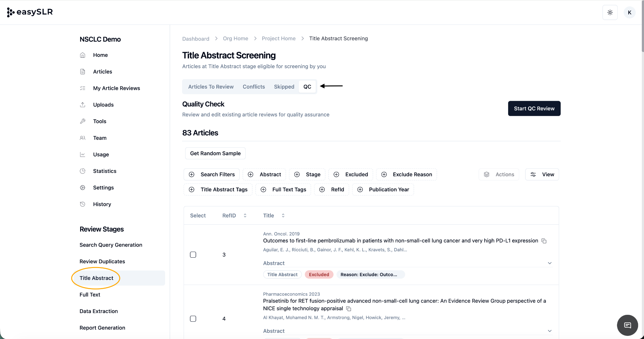This screenshot has height=339, width=644.
Task: Switch to the Articles To Review tab
Action: click(211, 87)
